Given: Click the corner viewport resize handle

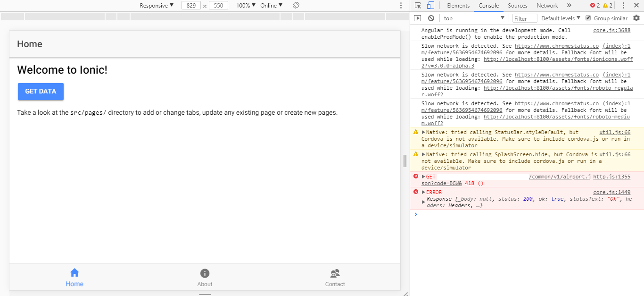Looking at the screenshot, I should tap(405, 294).
